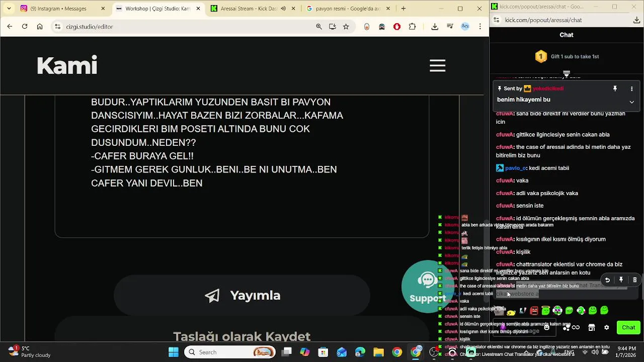Insert the red angry face emote

click(534, 311)
